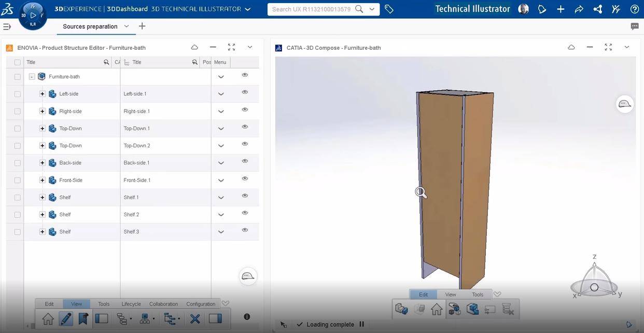Collapse the Furniture-bath root node

(32, 77)
